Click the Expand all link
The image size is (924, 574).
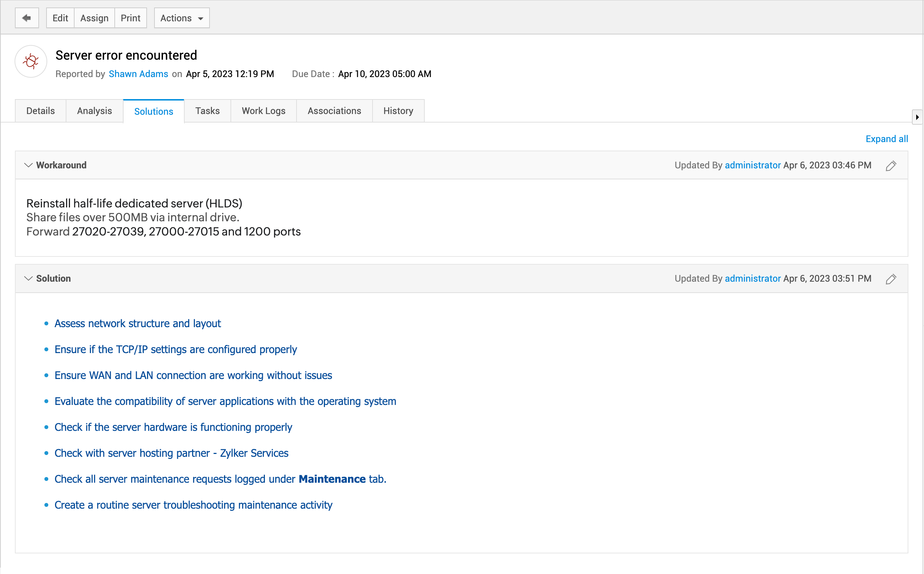click(x=886, y=139)
